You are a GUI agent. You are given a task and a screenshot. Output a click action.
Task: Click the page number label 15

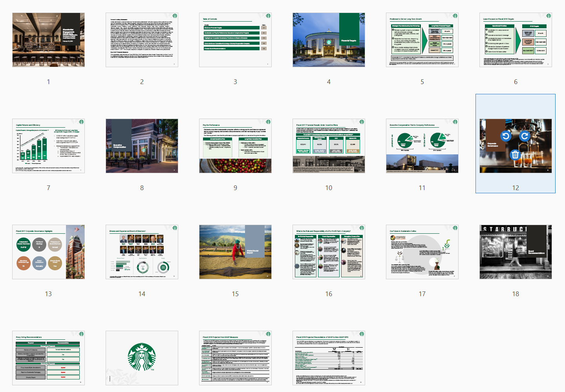coord(235,294)
